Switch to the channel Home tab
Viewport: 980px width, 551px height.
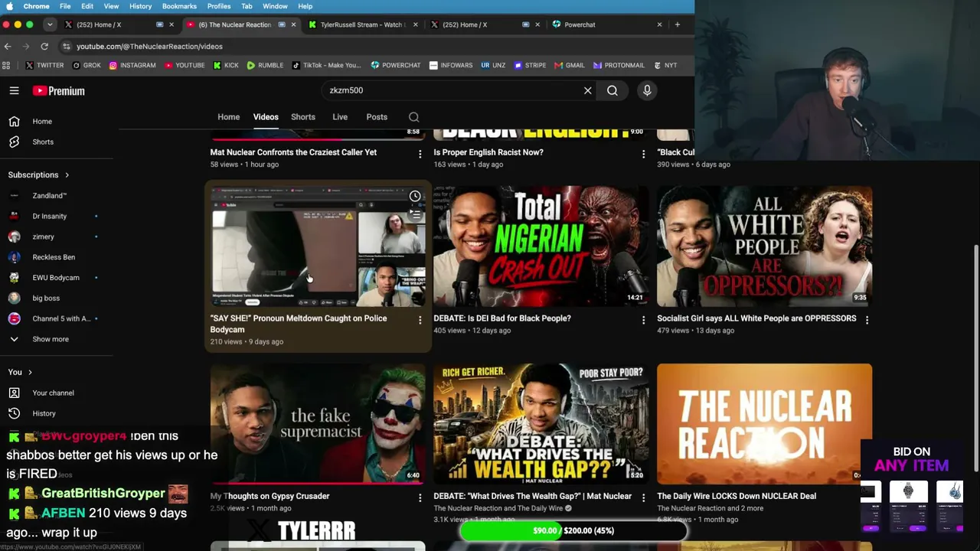228,117
